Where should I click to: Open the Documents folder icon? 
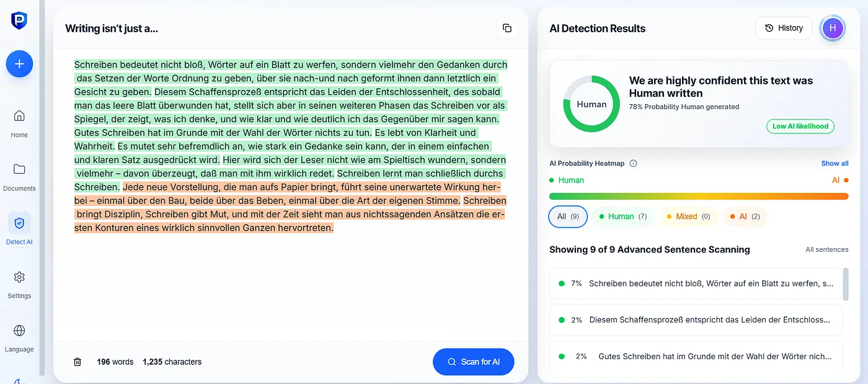tap(19, 169)
